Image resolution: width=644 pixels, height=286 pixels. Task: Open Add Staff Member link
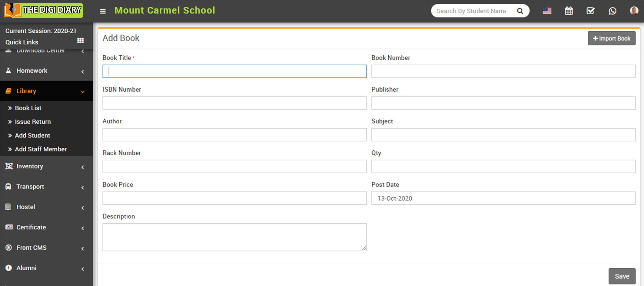[x=41, y=149]
